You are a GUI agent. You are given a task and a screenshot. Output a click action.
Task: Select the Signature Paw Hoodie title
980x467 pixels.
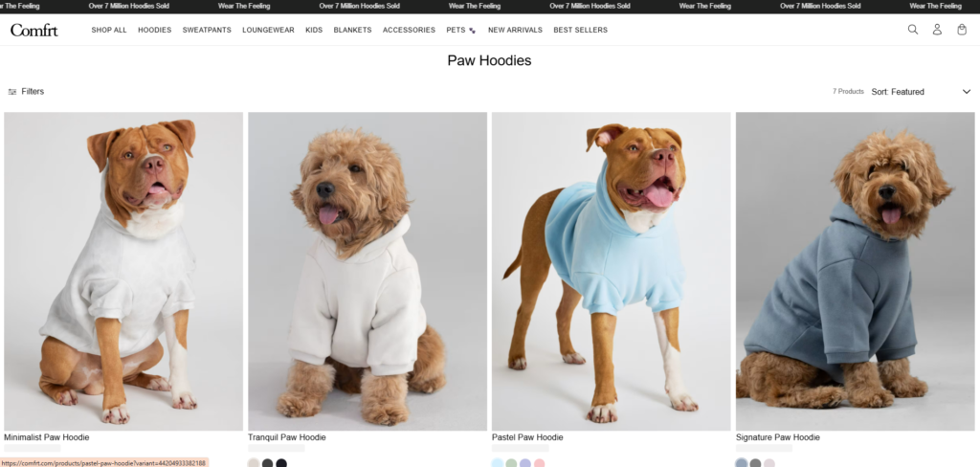tap(777, 437)
